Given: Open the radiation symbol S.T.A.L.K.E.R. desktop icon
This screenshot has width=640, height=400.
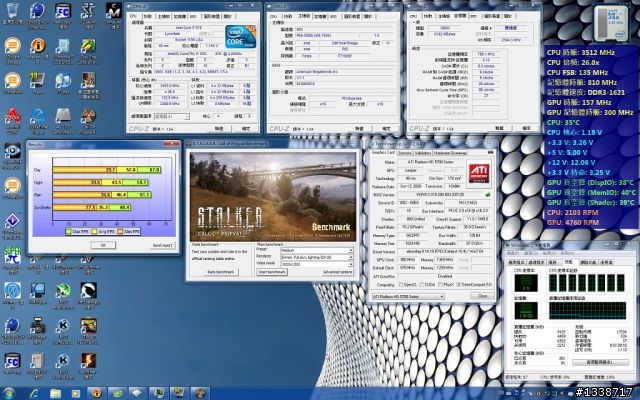Looking at the screenshot, I should coord(88,116).
